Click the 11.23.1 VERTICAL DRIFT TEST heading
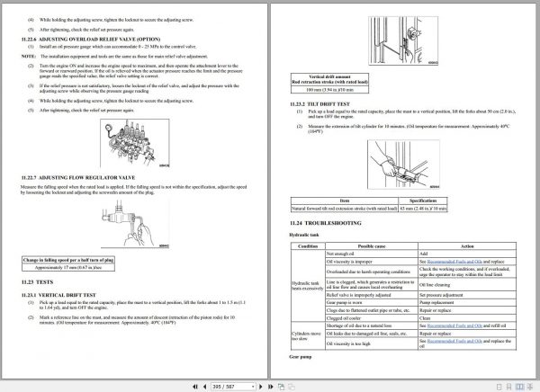540x392 pixels. [x=58, y=295]
